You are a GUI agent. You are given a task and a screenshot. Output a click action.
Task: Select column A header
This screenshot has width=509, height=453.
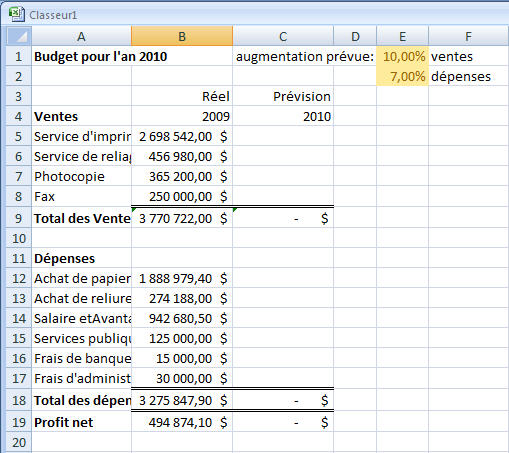(82, 36)
